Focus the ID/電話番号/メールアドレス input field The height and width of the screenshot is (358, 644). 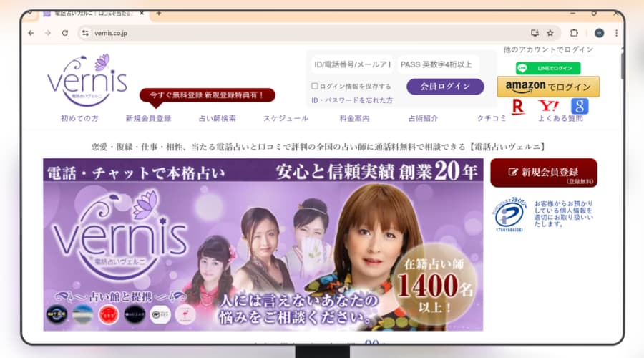(351, 64)
